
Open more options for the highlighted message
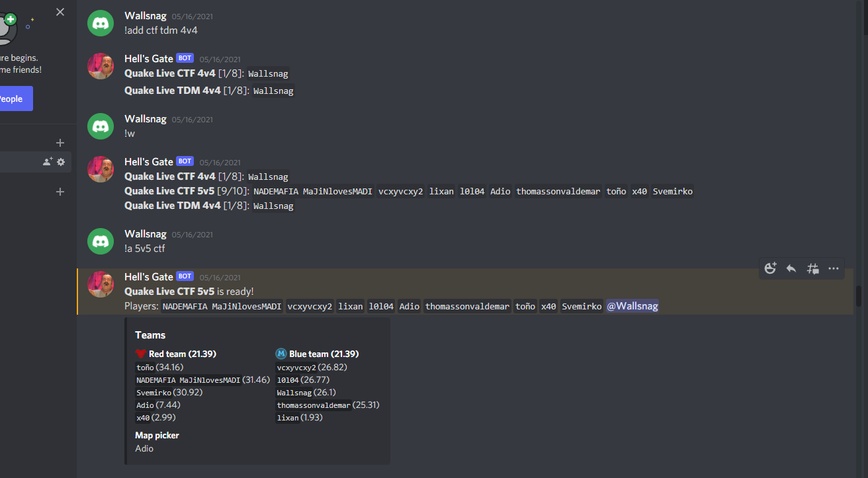[x=833, y=268]
